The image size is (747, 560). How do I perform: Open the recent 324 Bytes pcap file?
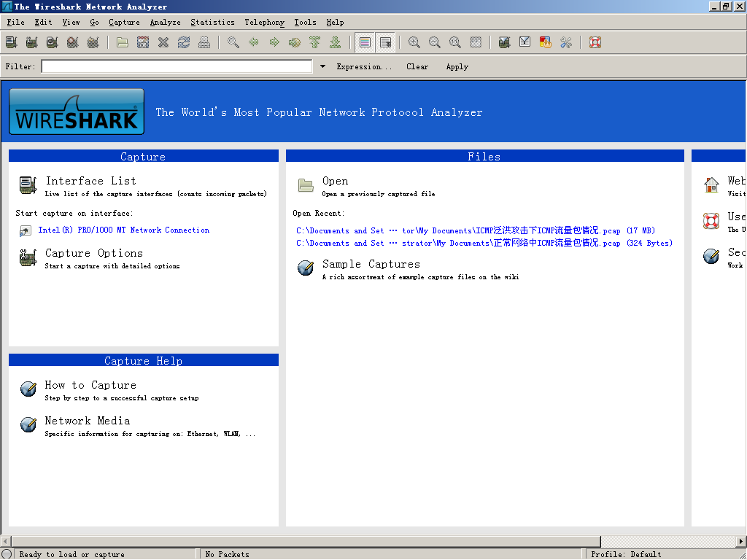pyautogui.click(x=484, y=244)
